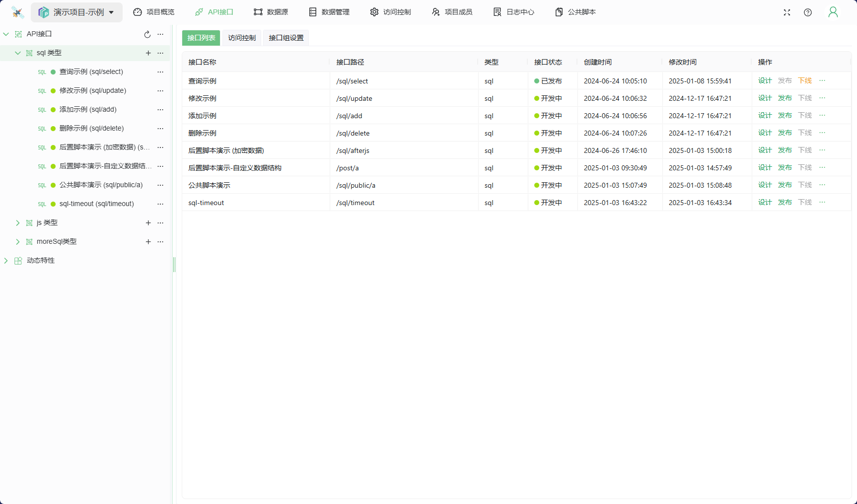The image size is (857, 504).
Task: Click 发布 for the 修改示例 row
Action: 785,98
